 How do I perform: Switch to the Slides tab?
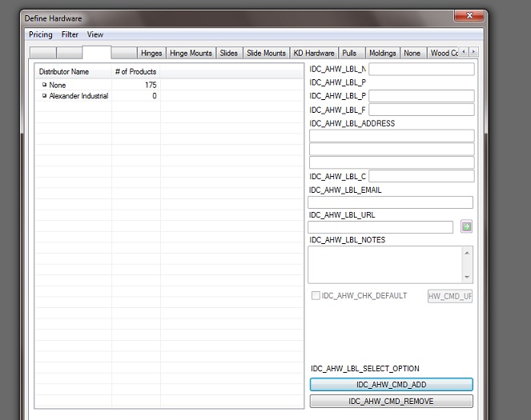[x=228, y=53]
